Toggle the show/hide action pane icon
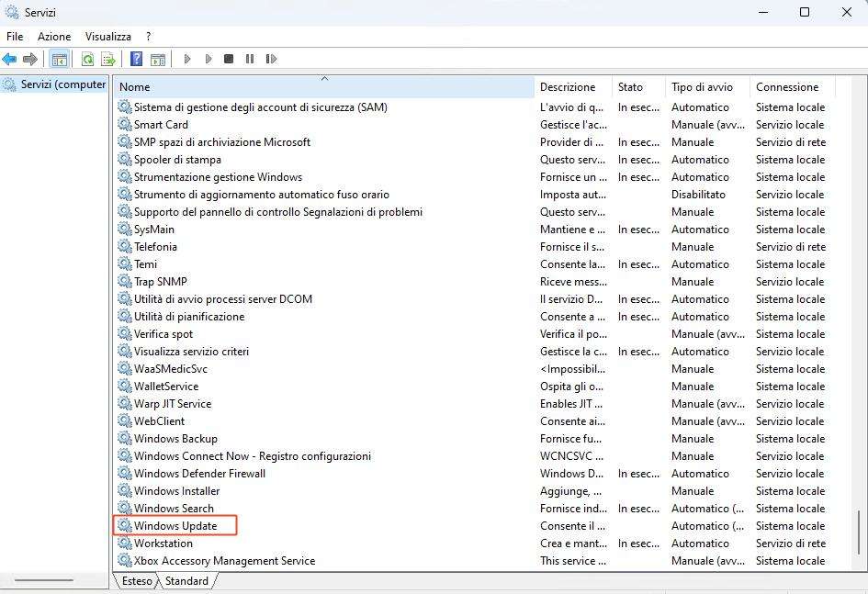The image size is (868, 594). pos(158,59)
